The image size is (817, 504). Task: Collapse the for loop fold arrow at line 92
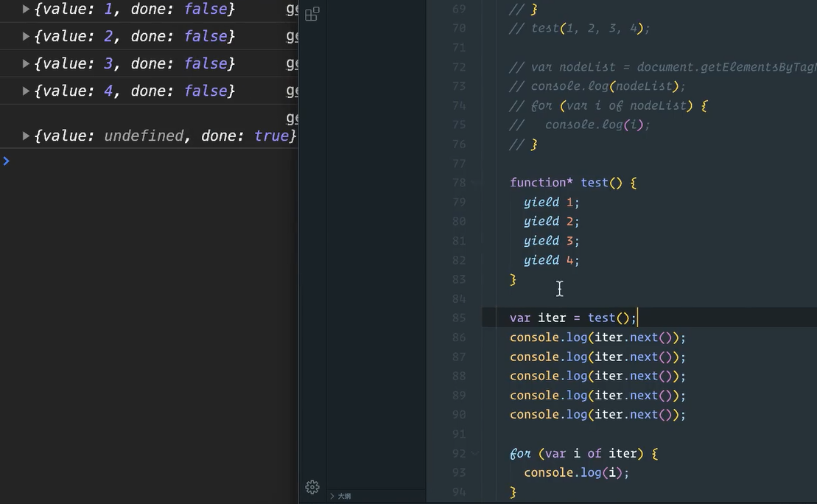474,453
